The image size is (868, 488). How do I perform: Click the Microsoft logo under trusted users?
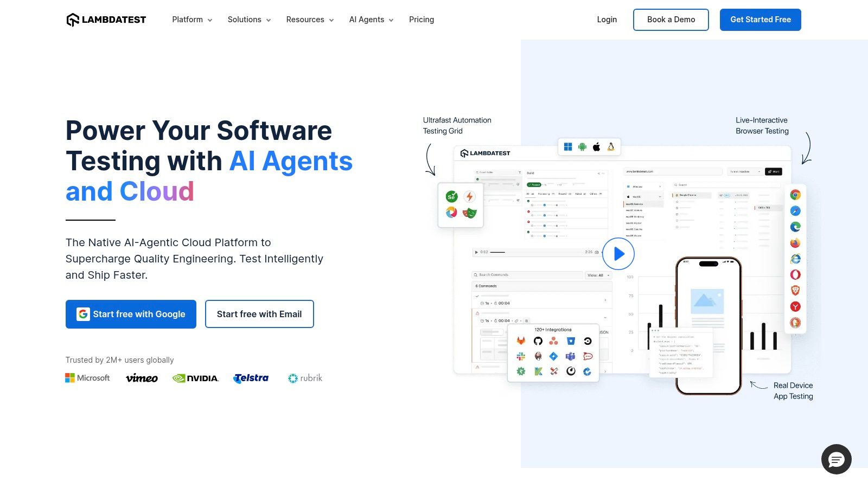87,378
